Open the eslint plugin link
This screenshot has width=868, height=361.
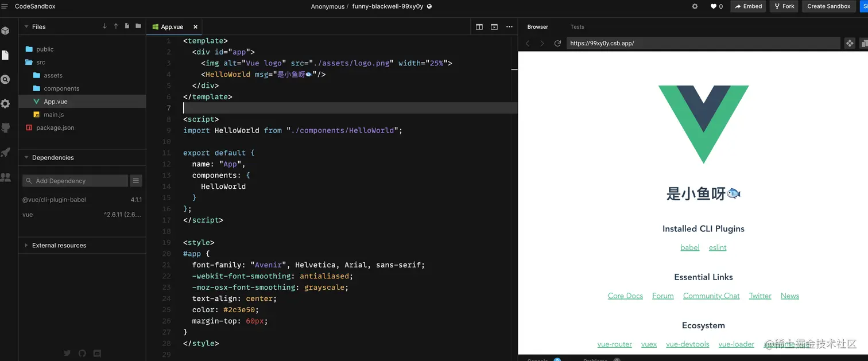[x=718, y=247]
